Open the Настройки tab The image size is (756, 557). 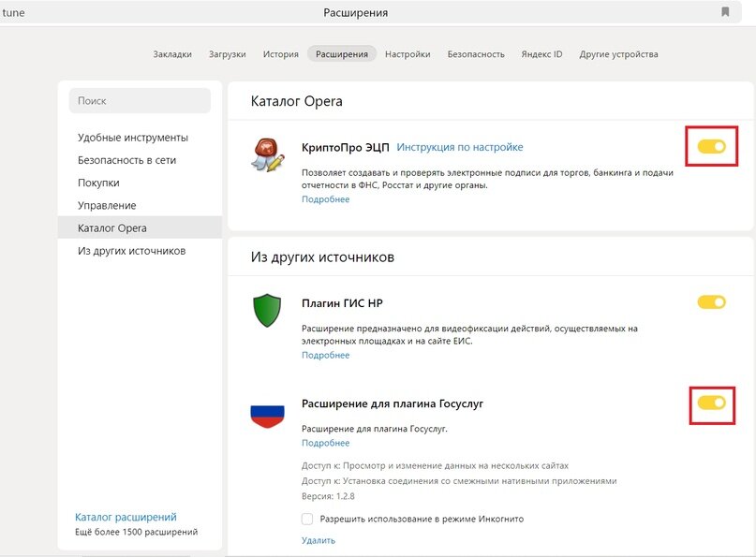pos(408,54)
